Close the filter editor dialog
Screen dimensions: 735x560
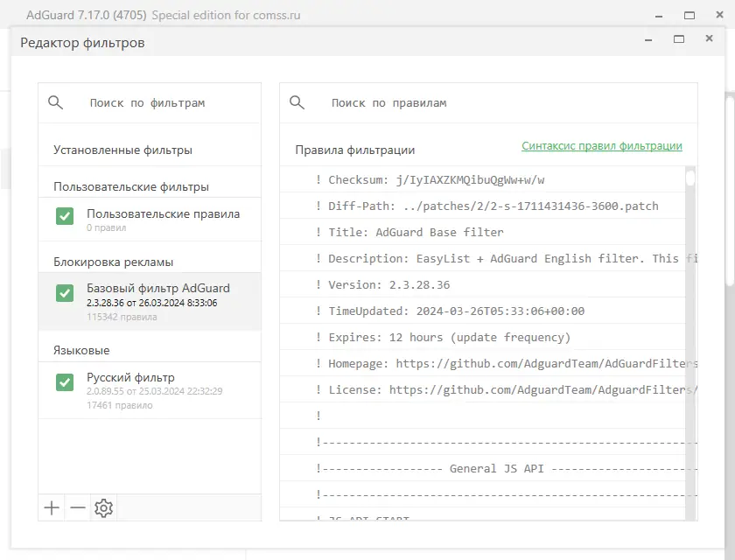click(709, 39)
